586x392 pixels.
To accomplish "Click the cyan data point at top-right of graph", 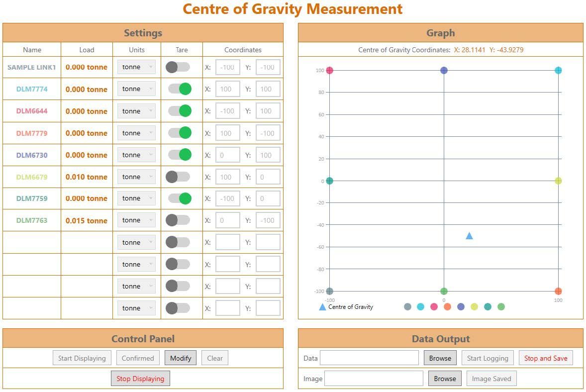I will [x=558, y=70].
